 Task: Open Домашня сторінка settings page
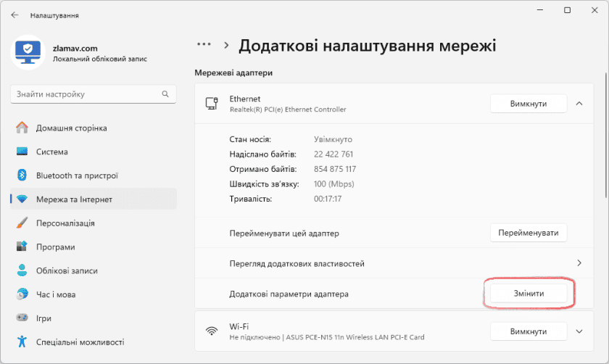point(94,128)
